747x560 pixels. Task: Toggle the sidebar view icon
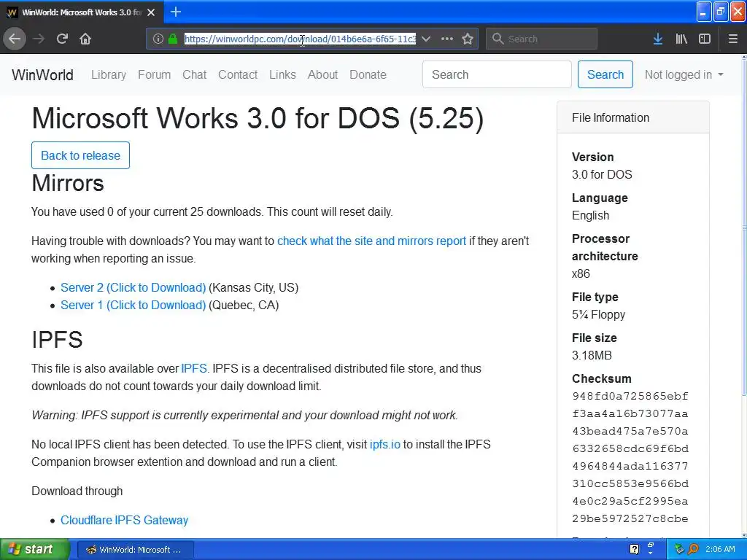pos(705,39)
